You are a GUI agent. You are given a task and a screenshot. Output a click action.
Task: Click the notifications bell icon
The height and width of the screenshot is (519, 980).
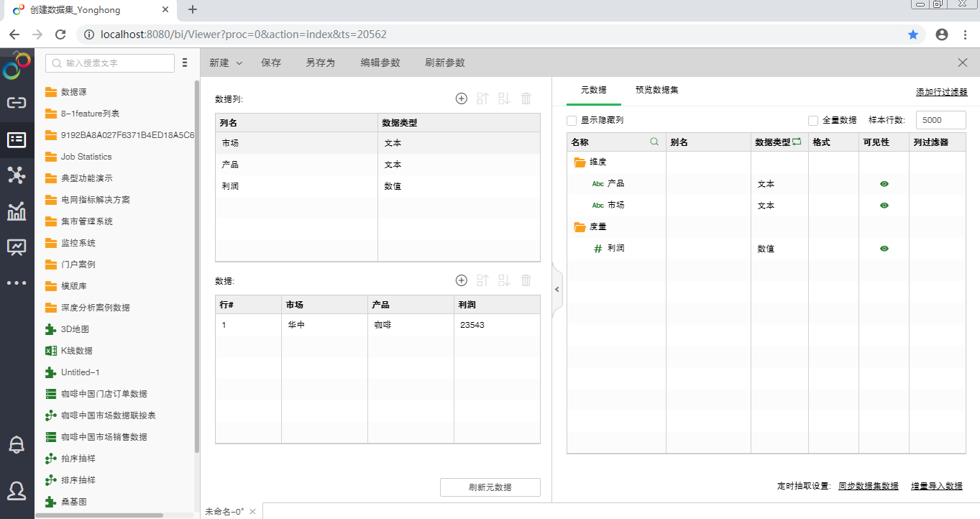tap(16, 444)
